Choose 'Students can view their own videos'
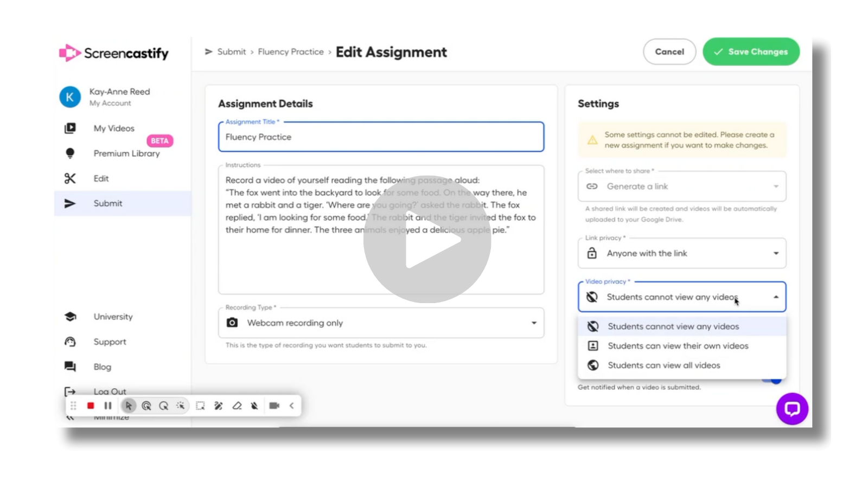The height and width of the screenshot is (488, 868). [x=678, y=346]
